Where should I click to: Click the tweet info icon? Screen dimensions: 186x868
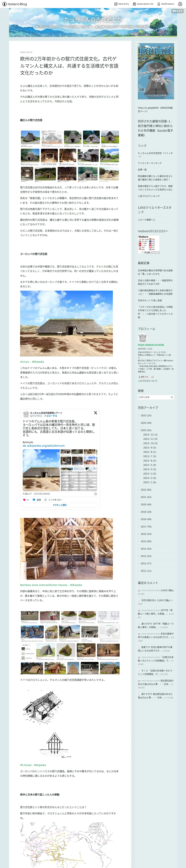[x=95, y=494]
